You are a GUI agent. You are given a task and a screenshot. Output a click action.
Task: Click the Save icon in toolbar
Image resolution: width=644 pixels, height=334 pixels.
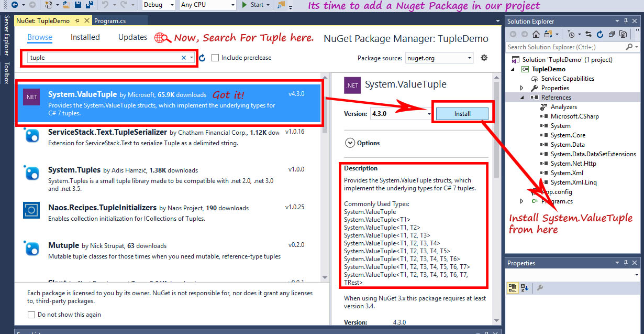(x=77, y=5)
